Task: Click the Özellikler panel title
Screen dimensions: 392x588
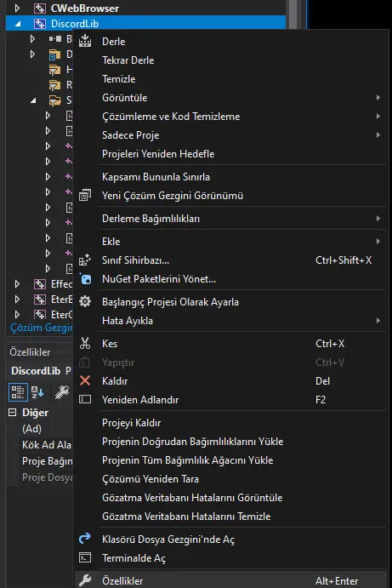Action: 30,351
